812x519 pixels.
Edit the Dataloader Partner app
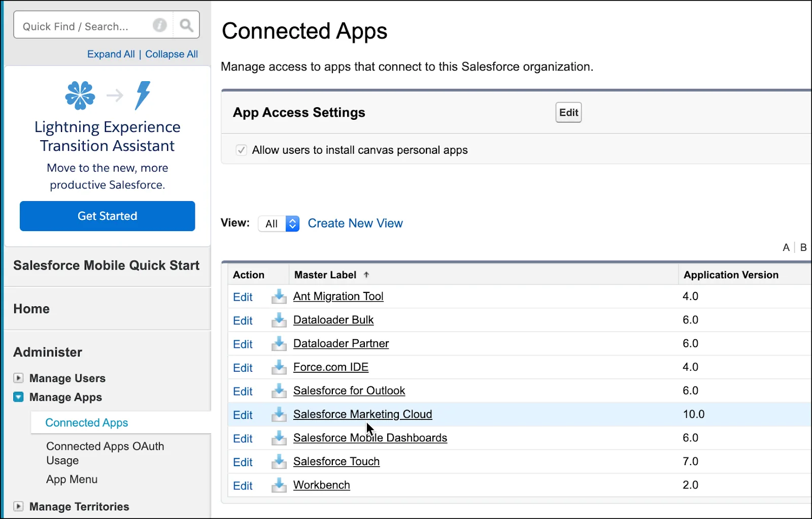click(243, 344)
